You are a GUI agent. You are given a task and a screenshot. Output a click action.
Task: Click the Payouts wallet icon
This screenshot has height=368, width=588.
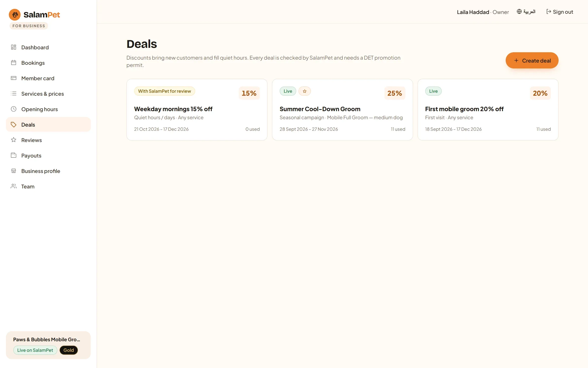tap(14, 155)
